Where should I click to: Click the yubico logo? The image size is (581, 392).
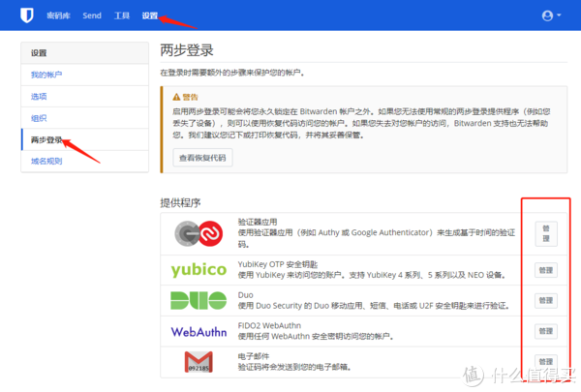(x=199, y=270)
